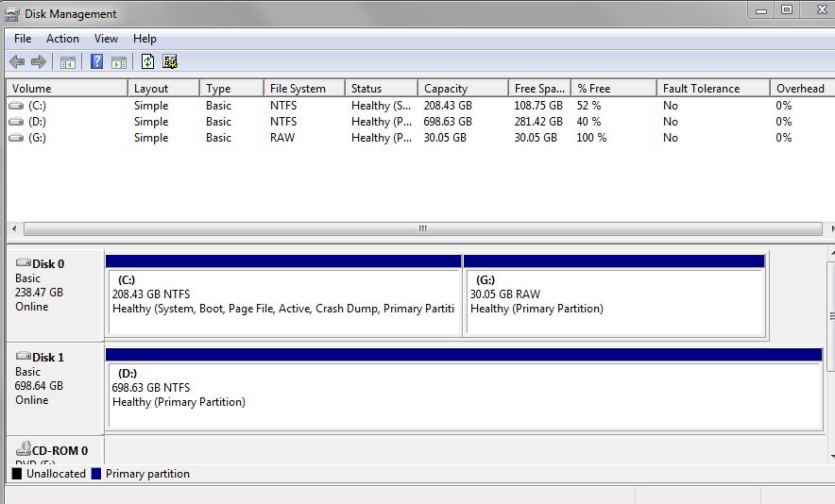The image size is (835, 504).
Task: Sort volumes by Capacity column header
Action: (x=446, y=89)
